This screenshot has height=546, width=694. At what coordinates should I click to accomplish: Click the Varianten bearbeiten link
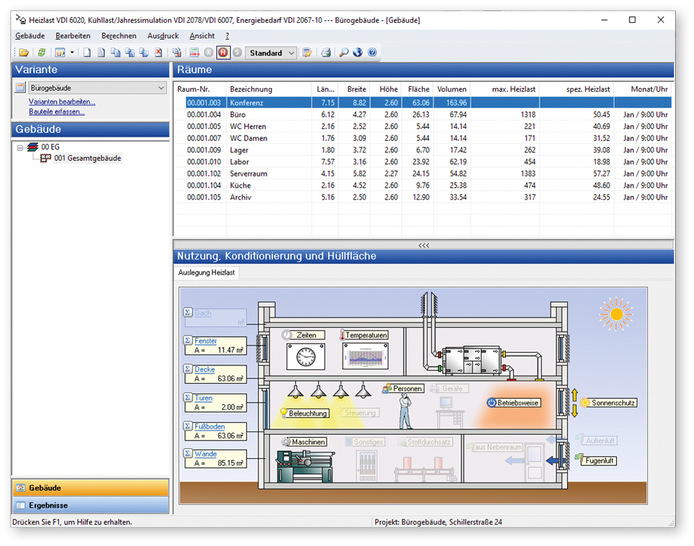coord(62,102)
